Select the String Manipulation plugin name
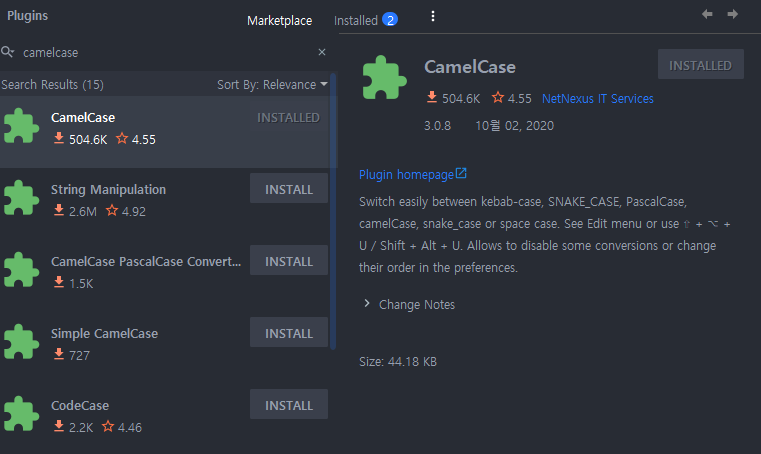This screenshot has height=454, width=761. [108, 189]
